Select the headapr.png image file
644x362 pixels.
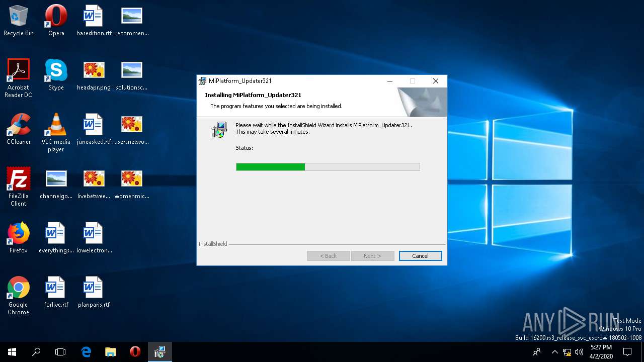(x=94, y=75)
